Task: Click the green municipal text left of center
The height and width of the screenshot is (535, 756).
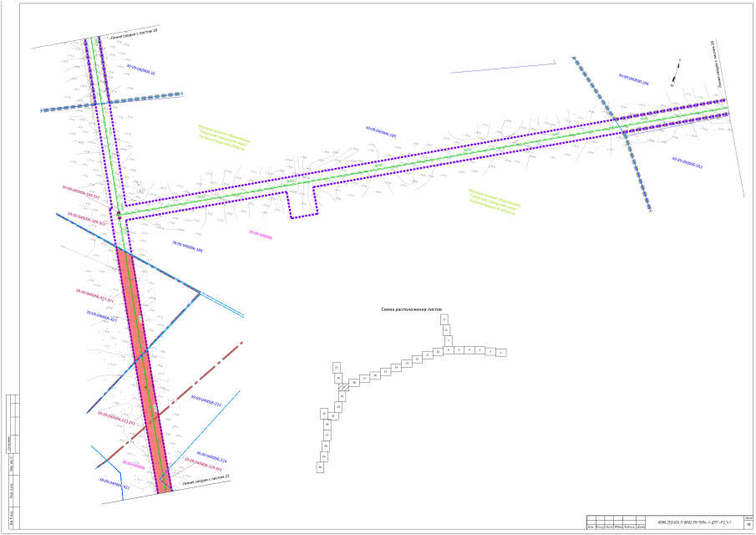Action: (x=224, y=135)
